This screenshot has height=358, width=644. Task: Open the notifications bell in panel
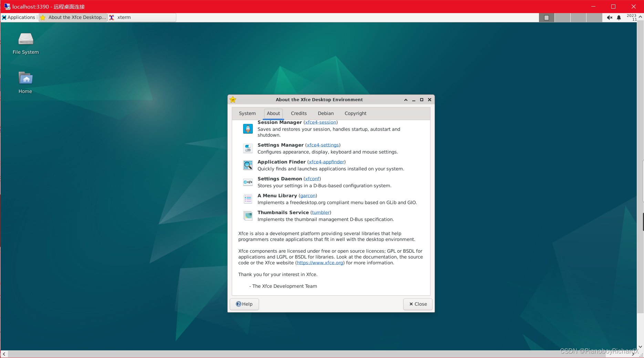pyautogui.click(x=619, y=18)
